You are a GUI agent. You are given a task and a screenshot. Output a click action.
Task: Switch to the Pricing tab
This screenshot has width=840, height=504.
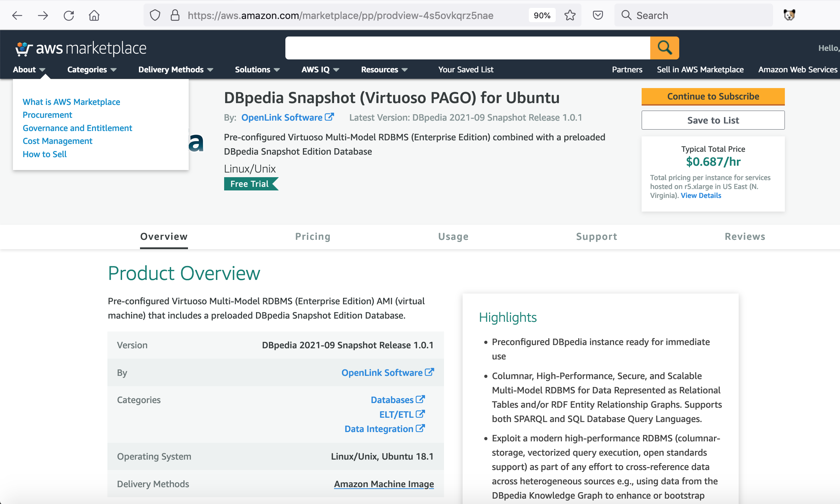click(x=313, y=237)
